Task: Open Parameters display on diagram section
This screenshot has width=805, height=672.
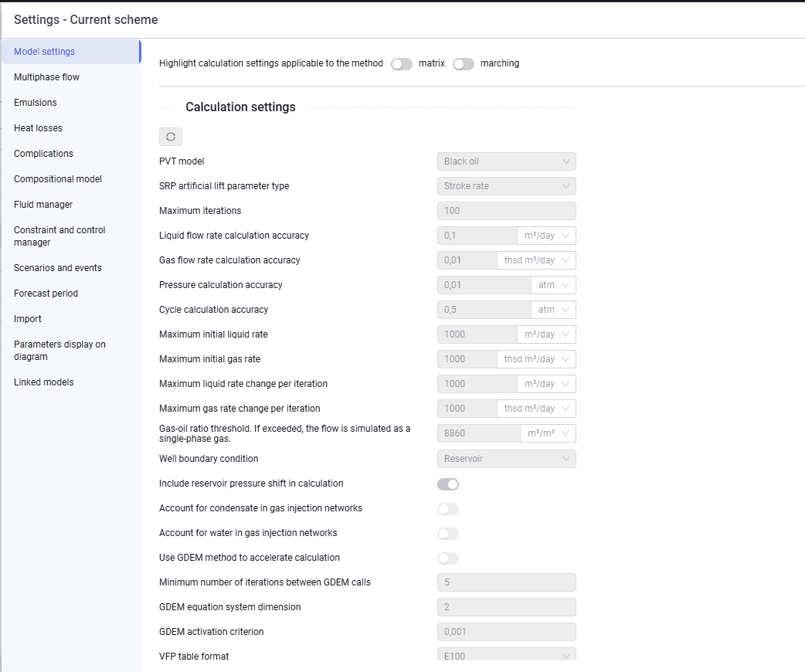Action: (71, 351)
